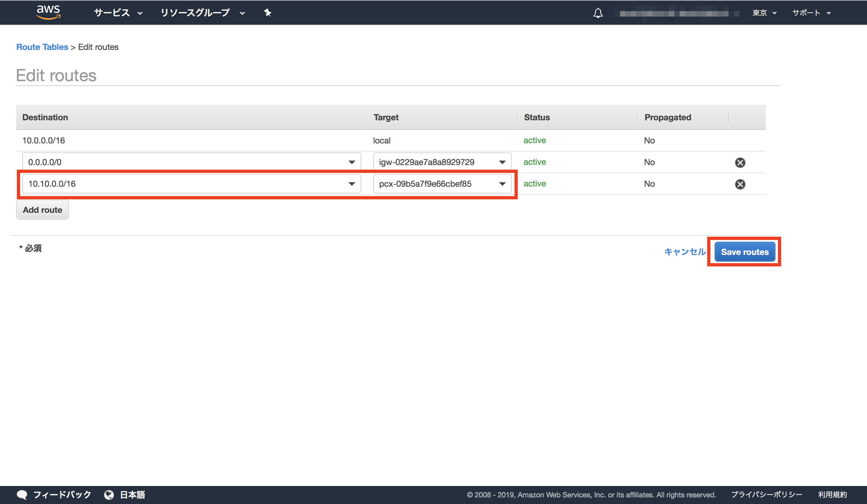The height and width of the screenshot is (504, 867).
Task: Go back via Route Tables breadcrumb link
Action: coord(42,47)
